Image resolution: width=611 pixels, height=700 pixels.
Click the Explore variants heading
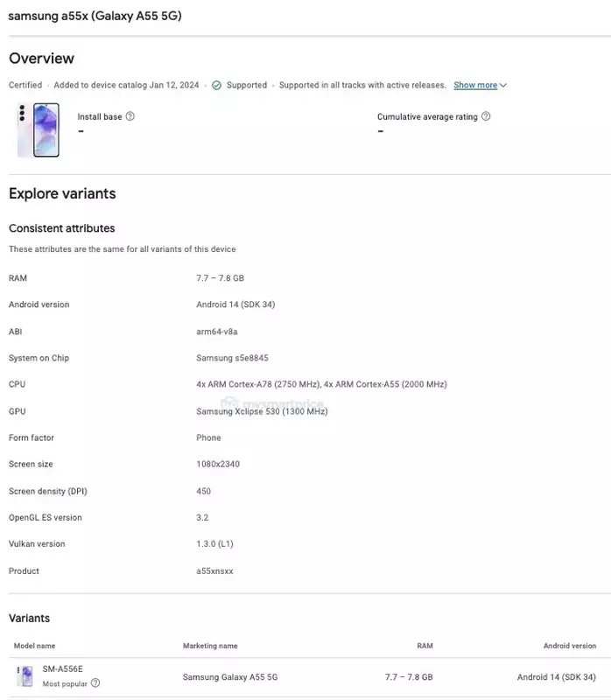[62, 193]
